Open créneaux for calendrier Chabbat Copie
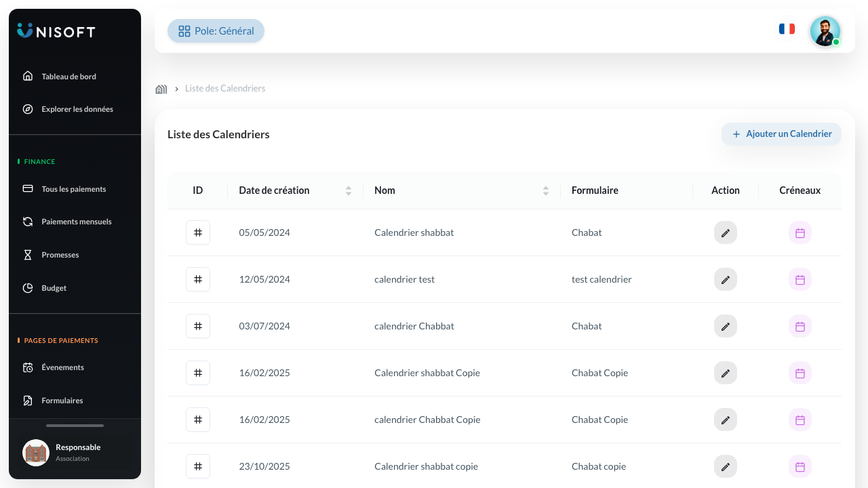 click(800, 420)
